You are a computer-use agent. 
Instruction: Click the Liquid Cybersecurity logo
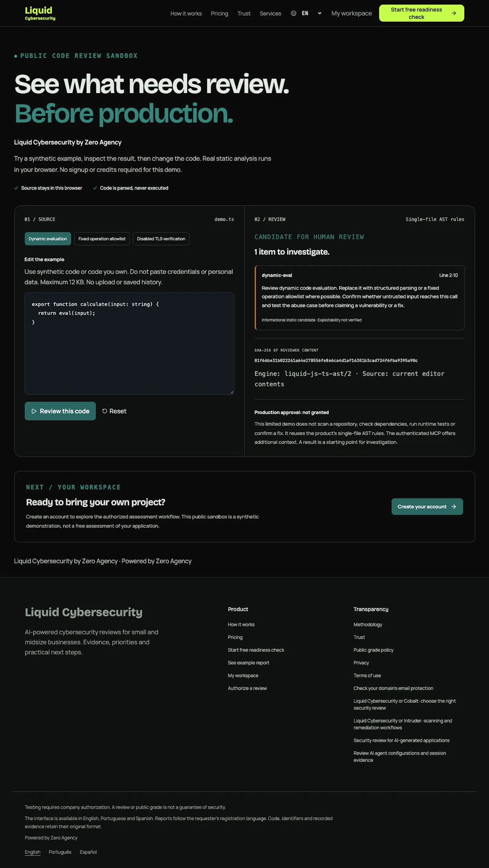[x=40, y=13]
